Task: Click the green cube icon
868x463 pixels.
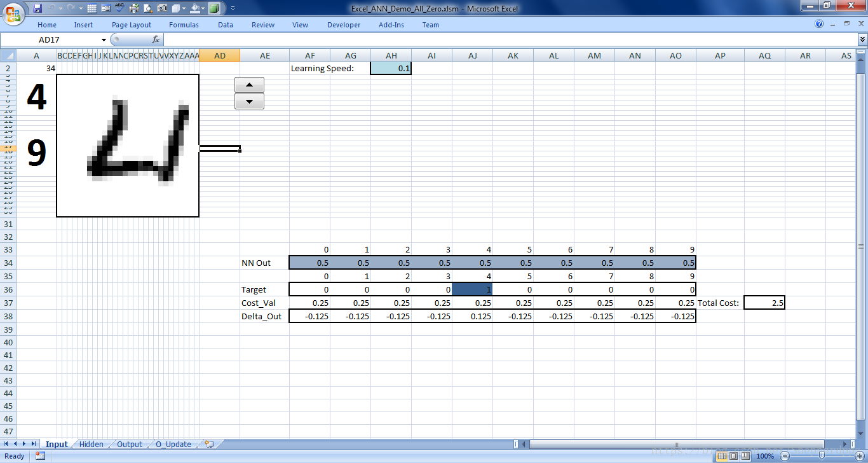Action: (x=214, y=8)
